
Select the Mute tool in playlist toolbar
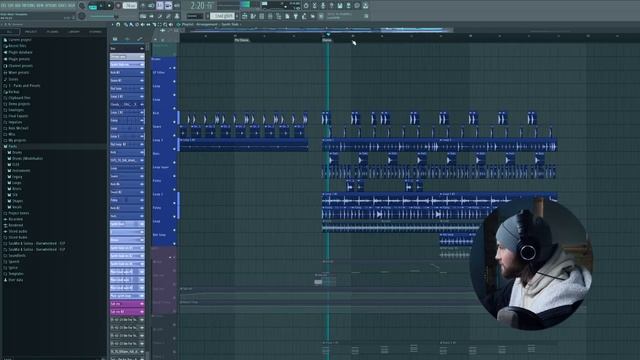(x=142, y=24)
